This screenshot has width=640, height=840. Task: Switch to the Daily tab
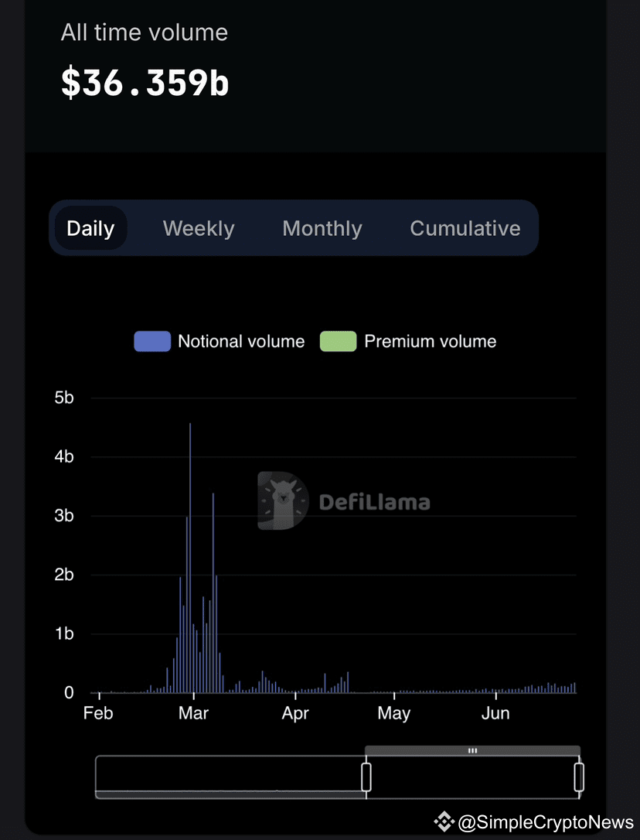click(90, 228)
